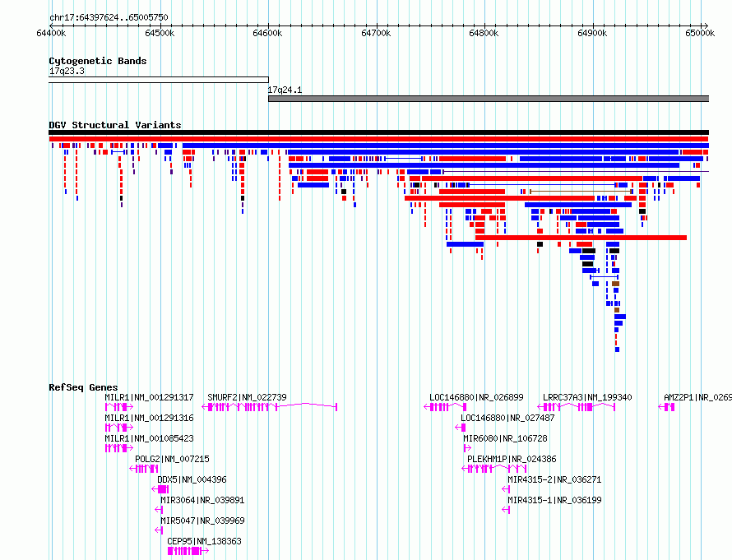Screen dimensions: 732x560
Task: Open the MILR1 NM_001085423 gene glyph
Action: pos(119,448)
